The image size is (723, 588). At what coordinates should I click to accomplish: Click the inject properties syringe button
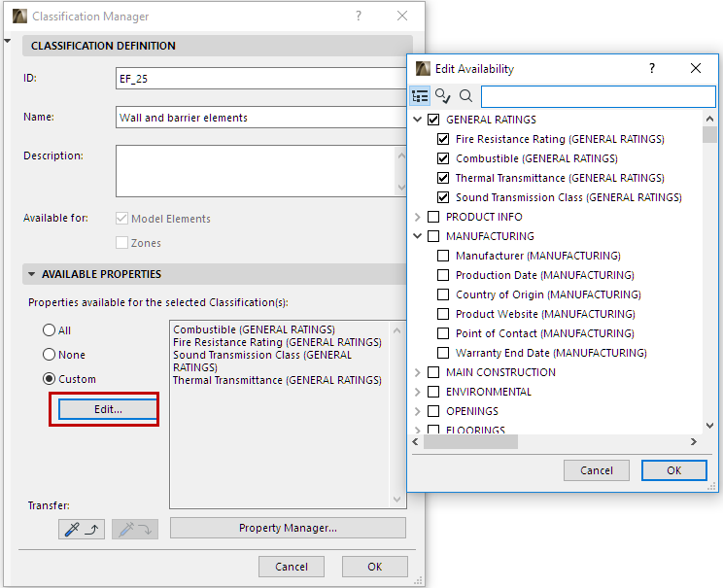tap(135, 529)
